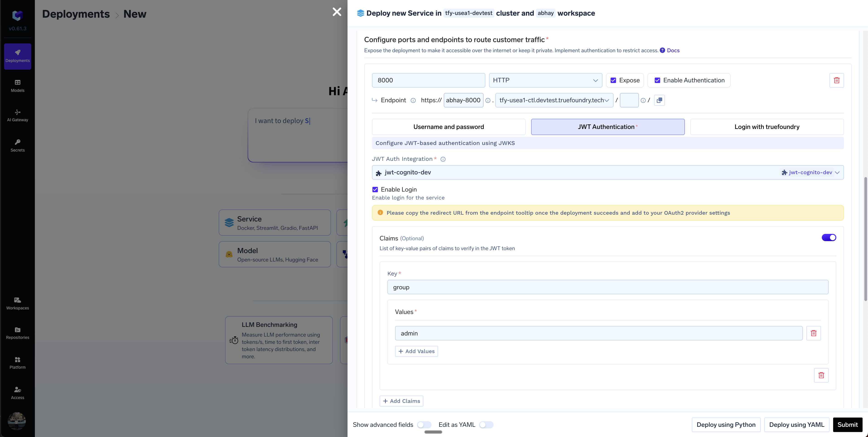Screen dimensions: 868x437
Task: Select the LLM Benchmarking card
Action: [279, 340]
